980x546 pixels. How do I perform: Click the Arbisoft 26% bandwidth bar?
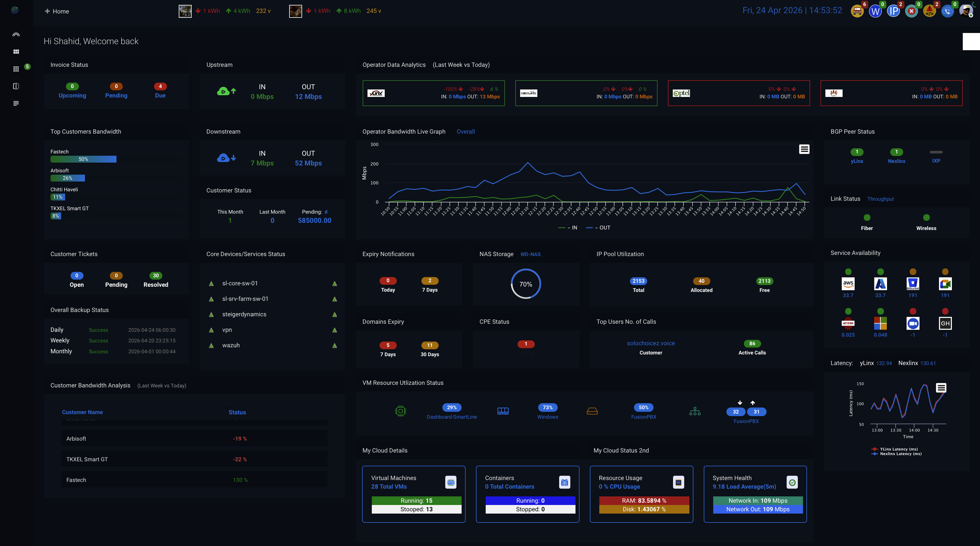tap(67, 178)
